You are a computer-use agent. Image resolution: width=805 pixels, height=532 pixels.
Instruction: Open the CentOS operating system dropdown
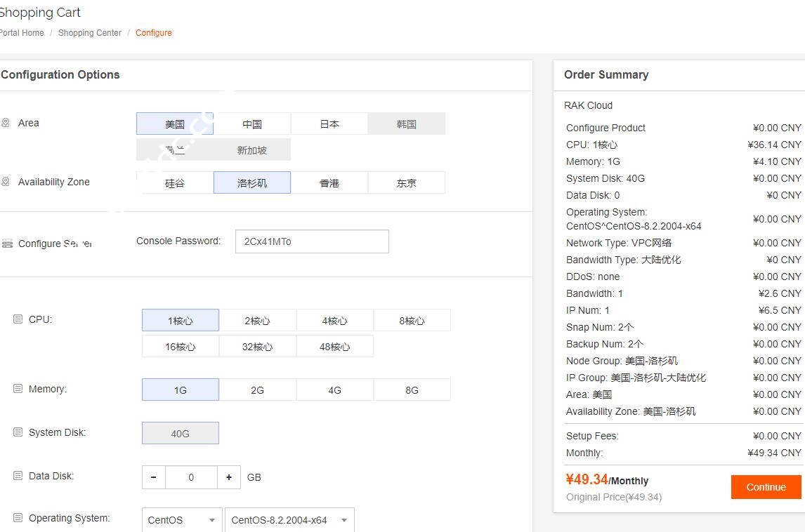(x=181, y=520)
